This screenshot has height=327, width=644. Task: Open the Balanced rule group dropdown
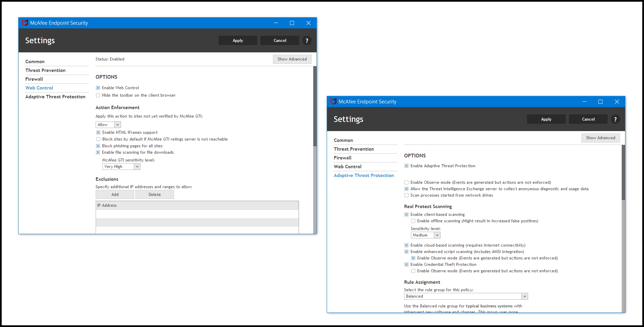[466, 296]
